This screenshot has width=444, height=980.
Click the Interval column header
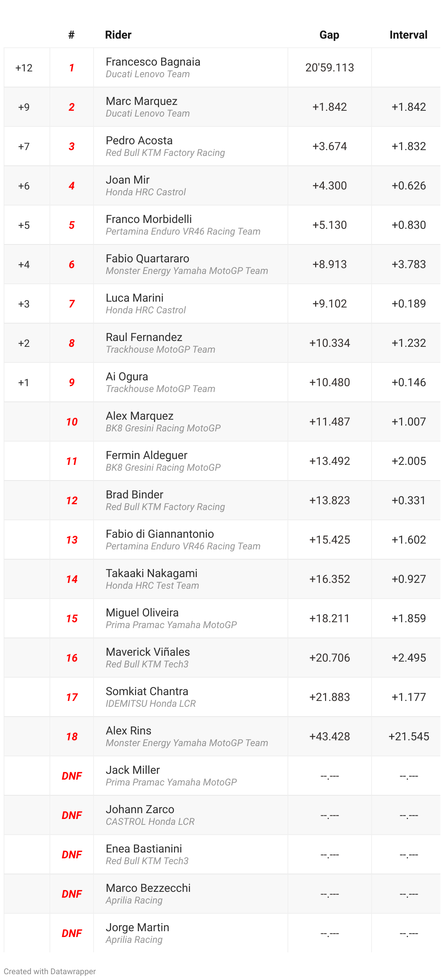408,35
